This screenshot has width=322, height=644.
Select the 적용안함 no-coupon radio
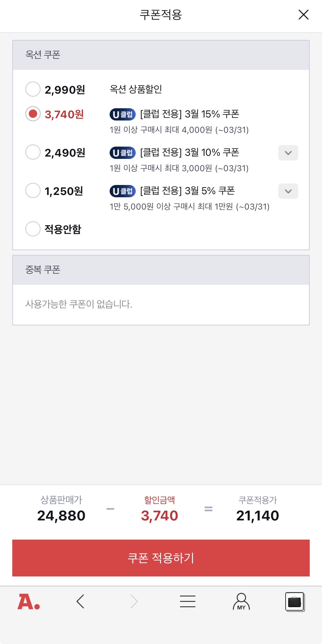(33, 229)
